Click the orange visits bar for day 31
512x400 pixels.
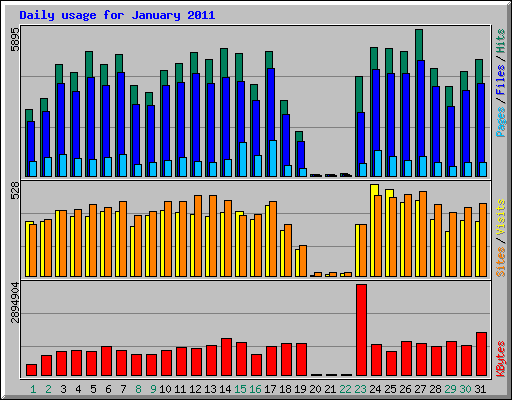pyautogui.click(x=483, y=240)
